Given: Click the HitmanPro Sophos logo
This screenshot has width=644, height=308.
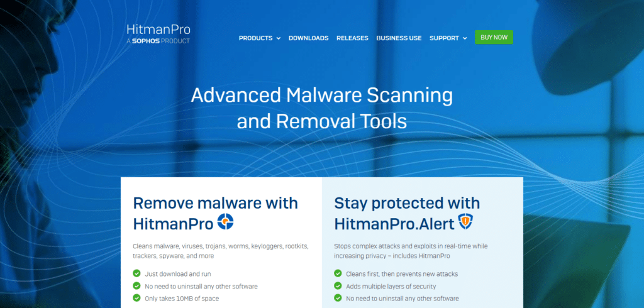Looking at the screenshot, I should tap(158, 34).
